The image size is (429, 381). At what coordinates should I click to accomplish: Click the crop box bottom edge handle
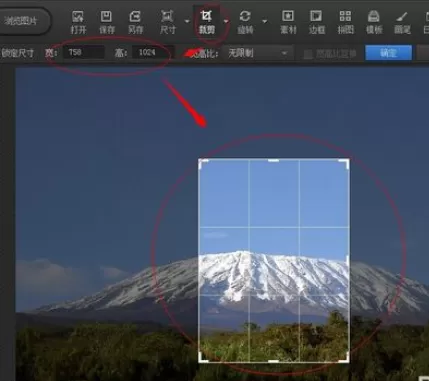[x=273, y=361]
